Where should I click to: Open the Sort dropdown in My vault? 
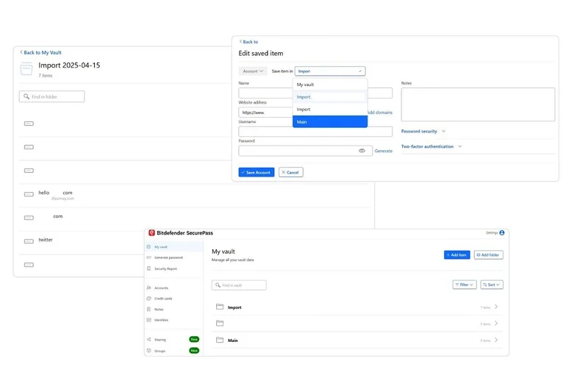coord(492,285)
